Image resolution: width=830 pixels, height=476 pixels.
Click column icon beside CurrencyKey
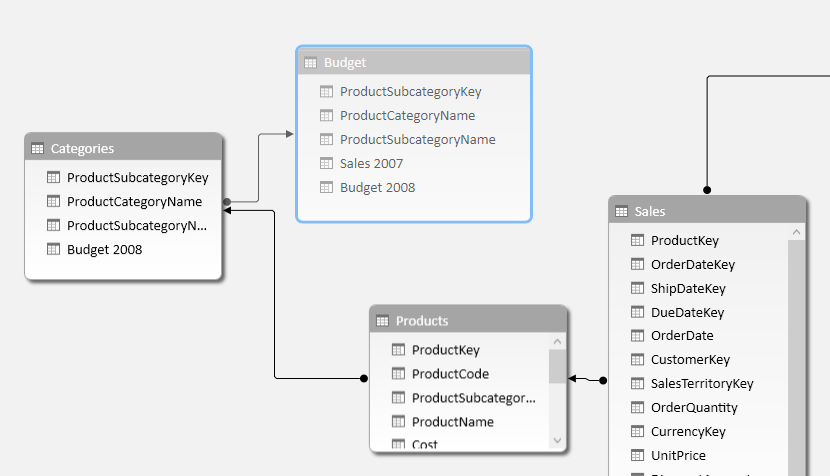(637, 432)
